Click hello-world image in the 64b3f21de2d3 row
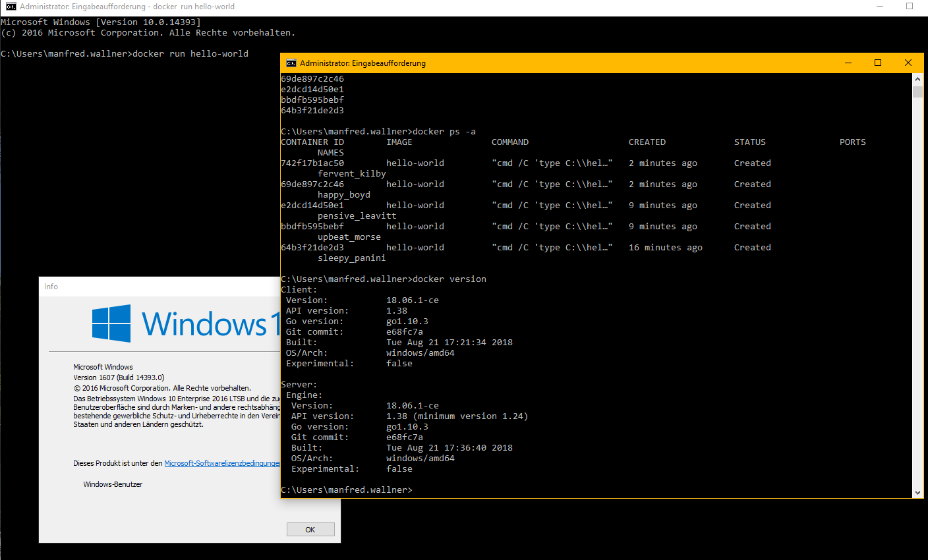Screen dimensions: 928x560 coord(415,248)
